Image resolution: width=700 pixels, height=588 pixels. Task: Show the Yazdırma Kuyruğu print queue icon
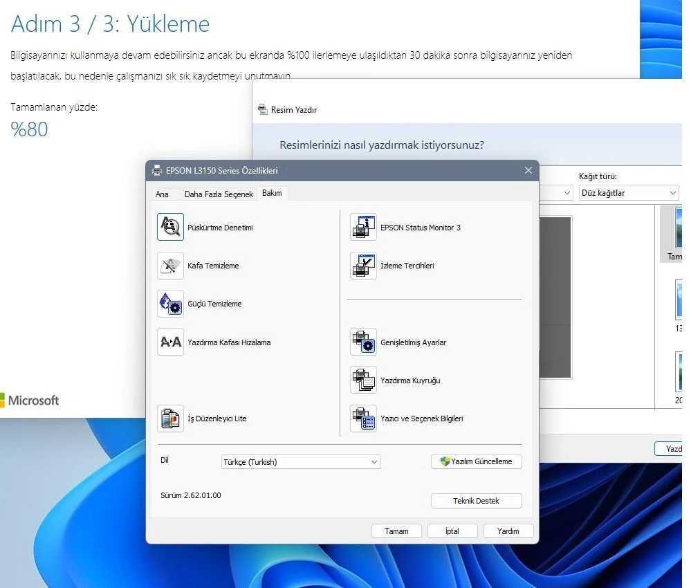coord(363,380)
